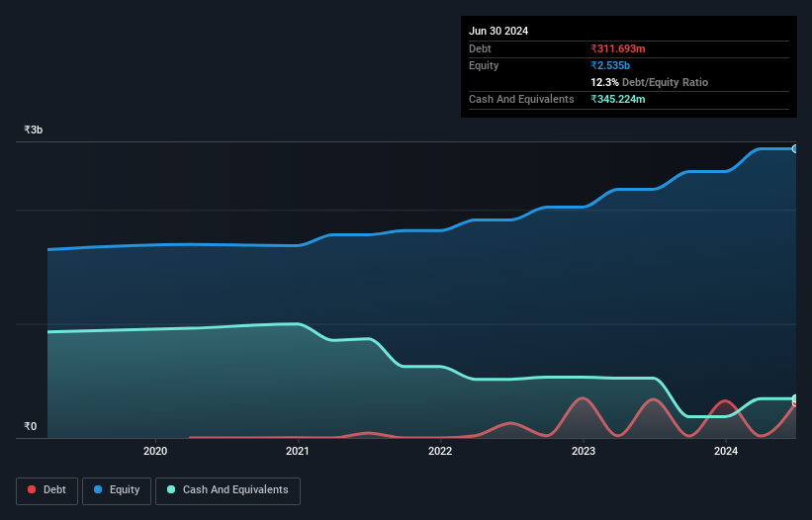Click the ₹311.693m debt value in tooltip
The width and height of the screenshot is (812, 520).
coord(618,48)
